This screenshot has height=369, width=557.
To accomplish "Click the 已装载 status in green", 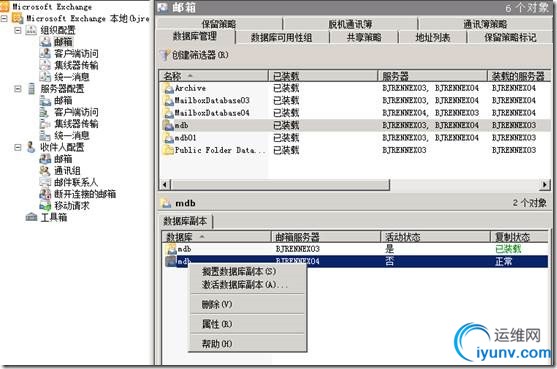I will (x=508, y=249).
